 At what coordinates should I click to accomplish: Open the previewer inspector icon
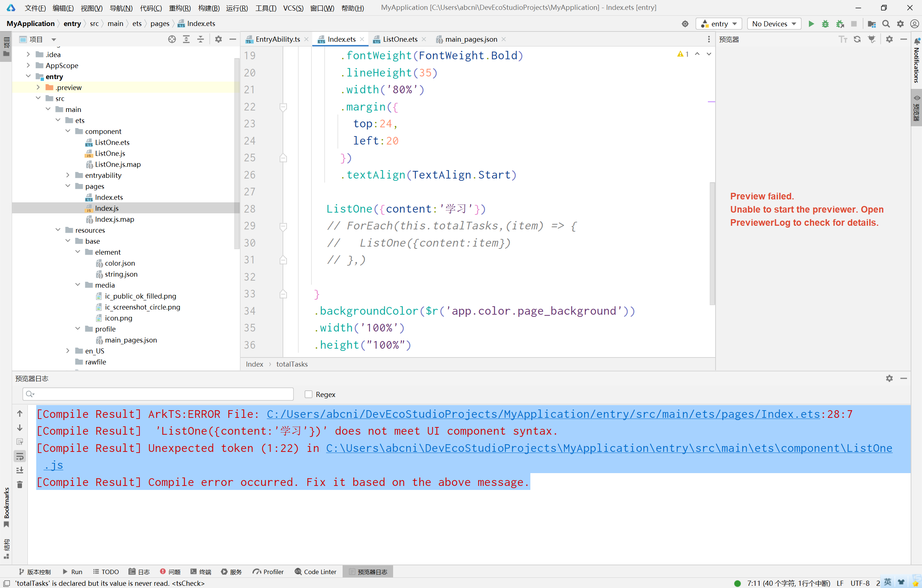(x=872, y=39)
